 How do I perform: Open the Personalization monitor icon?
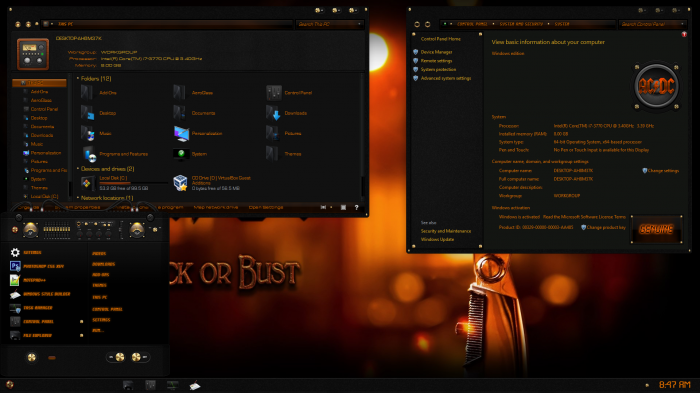181,133
